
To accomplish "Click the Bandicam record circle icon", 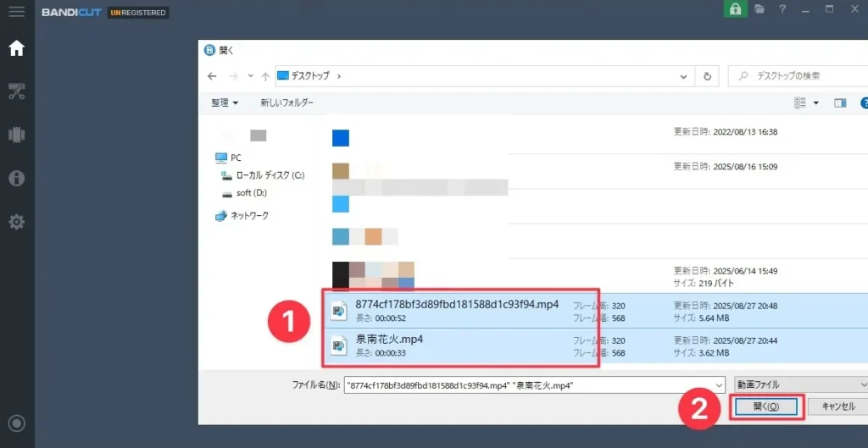I will [x=17, y=423].
